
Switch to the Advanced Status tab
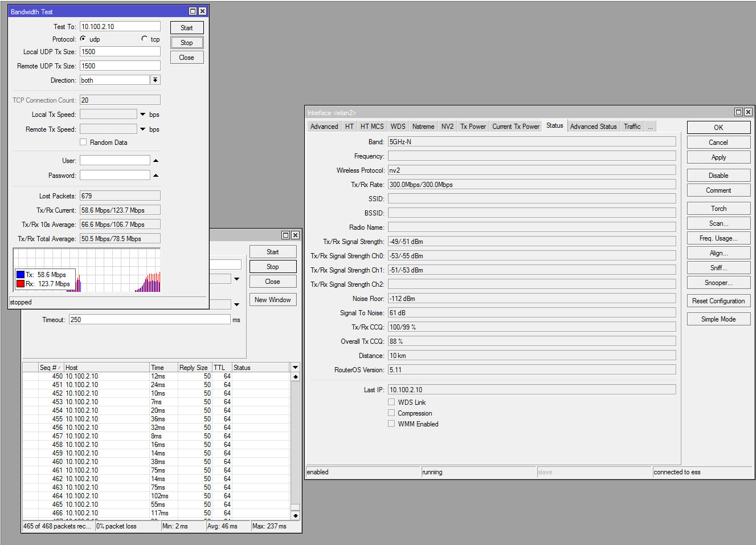point(593,127)
